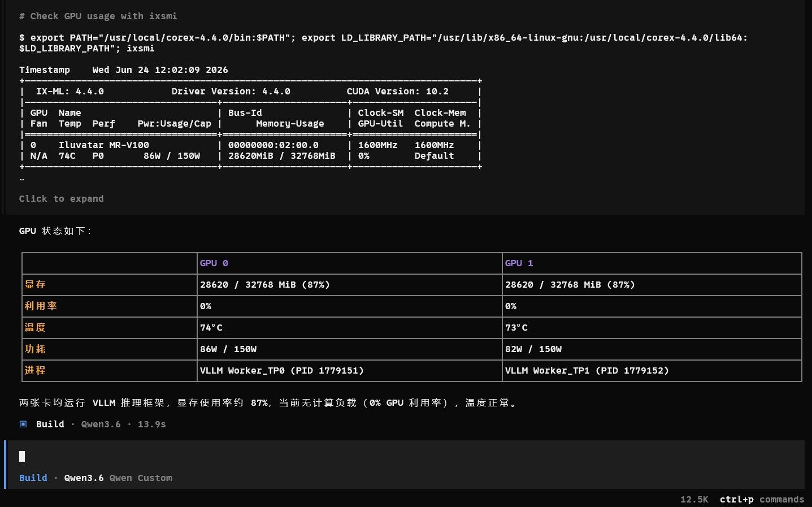Click the 温度 row label
This screenshot has height=507, width=812.
pyautogui.click(x=35, y=327)
